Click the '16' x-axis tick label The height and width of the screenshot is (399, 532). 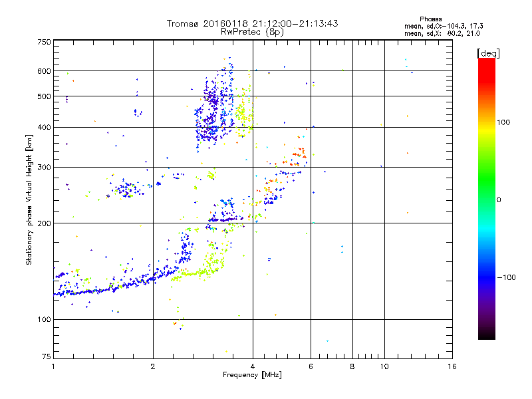pos(452,366)
